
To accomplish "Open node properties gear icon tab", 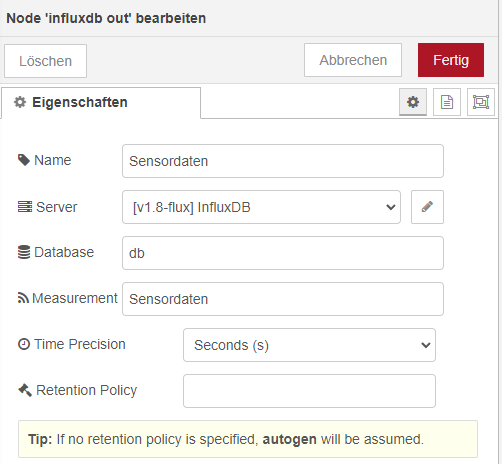I will pyautogui.click(x=413, y=102).
